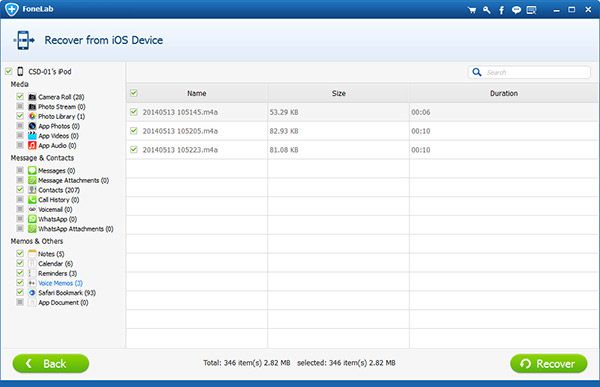Select the 20140513 105205.m4a file name
The image size is (600, 387).
(180, 131)
